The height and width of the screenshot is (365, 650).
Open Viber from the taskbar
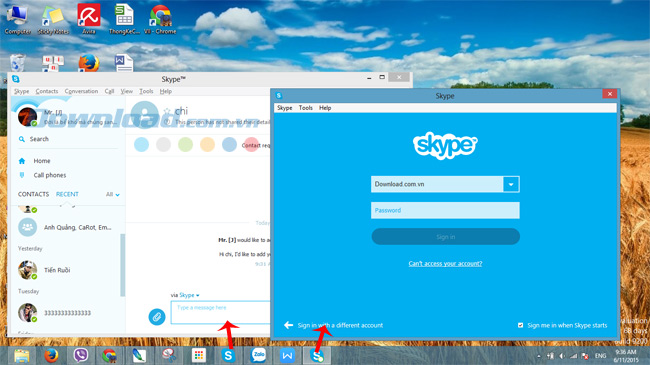80,356
